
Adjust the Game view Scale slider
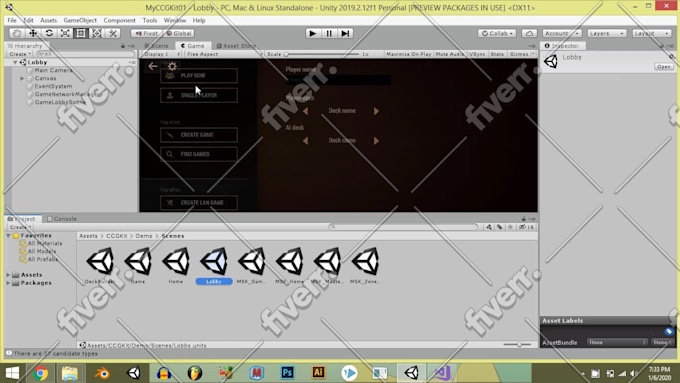pyautogui.click(x=322, y=54)
